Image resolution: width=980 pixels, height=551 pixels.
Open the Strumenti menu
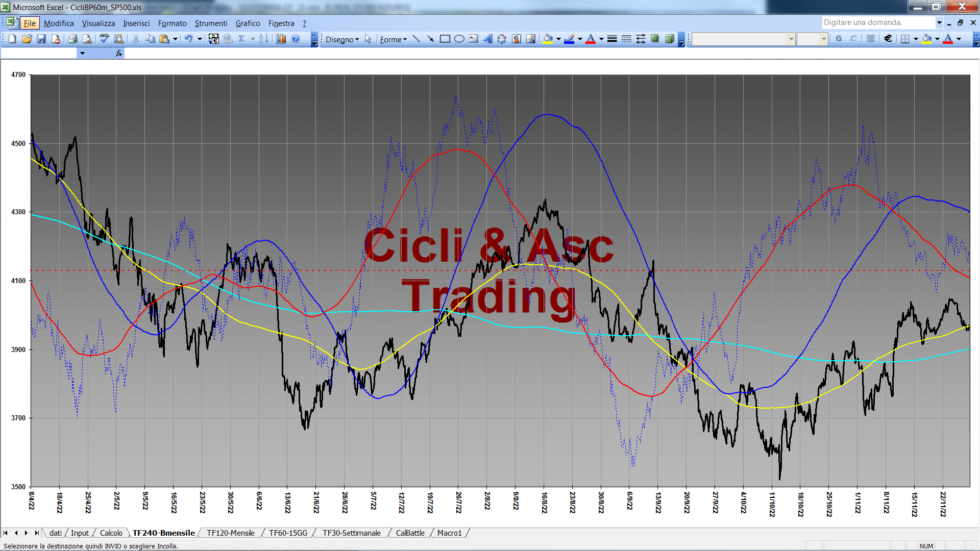pyautogui.click(x=211, y=23)
